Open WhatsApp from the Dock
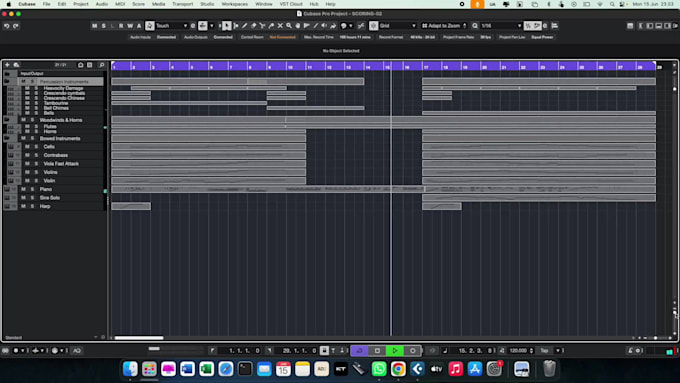 (x=379, y=369)
